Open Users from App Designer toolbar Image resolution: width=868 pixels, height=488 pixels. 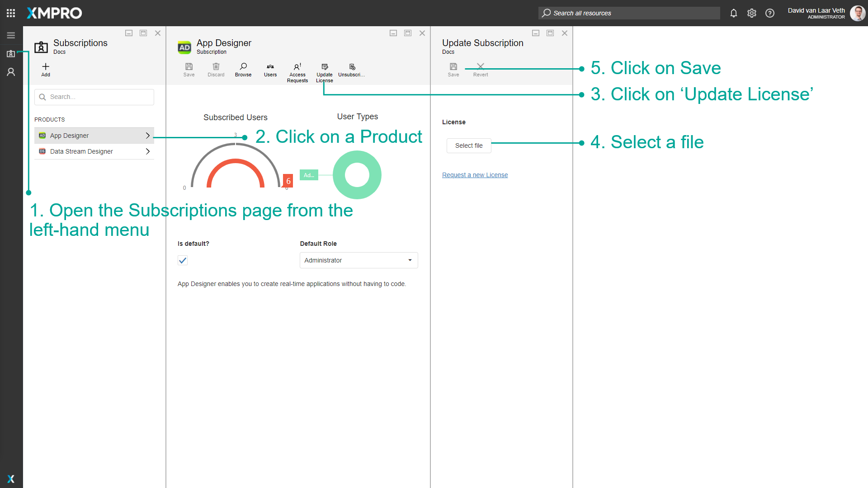270,67
